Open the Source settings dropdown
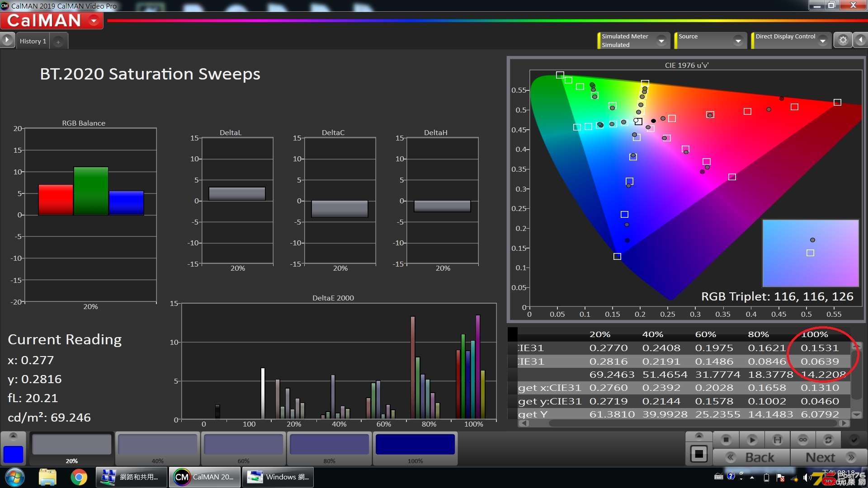Screen dimensions: 868x488 pos(738,41)
